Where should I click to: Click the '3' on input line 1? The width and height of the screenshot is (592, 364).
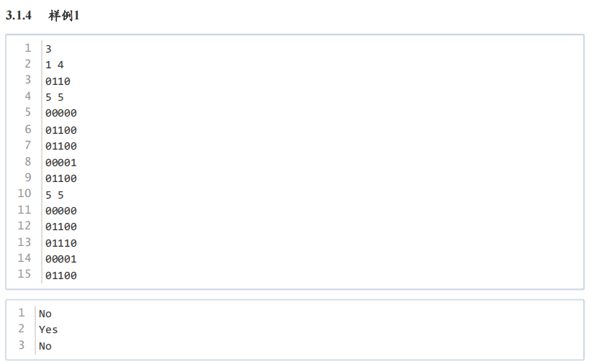coord(48,49)
